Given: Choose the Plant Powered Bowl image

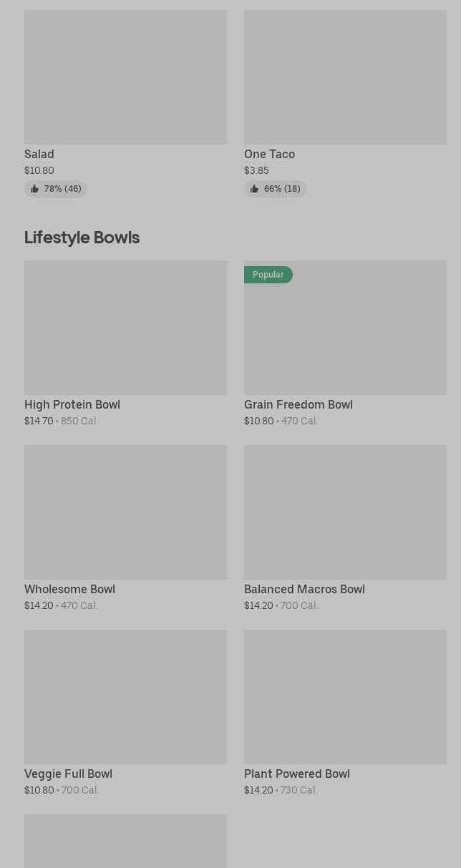Looking at the screenshot, I should pyautogui.click(x=345, y=696).
